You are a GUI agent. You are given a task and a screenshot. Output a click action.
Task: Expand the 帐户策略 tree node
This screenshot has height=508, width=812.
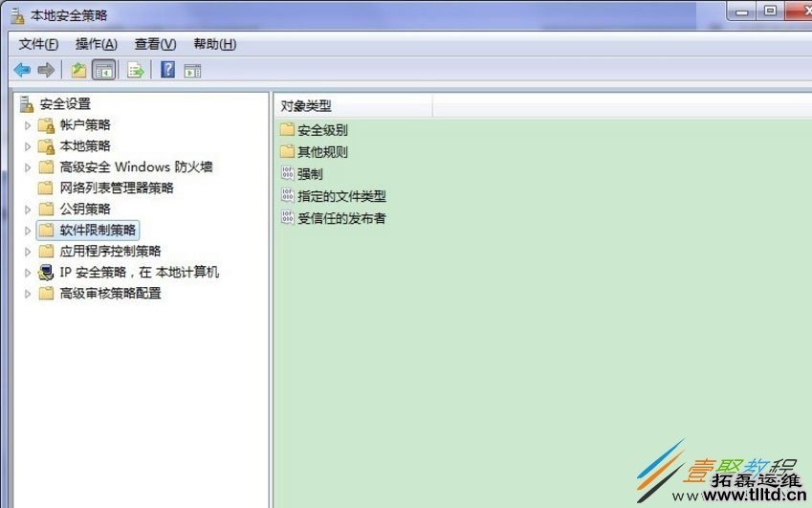click(28, 125)
